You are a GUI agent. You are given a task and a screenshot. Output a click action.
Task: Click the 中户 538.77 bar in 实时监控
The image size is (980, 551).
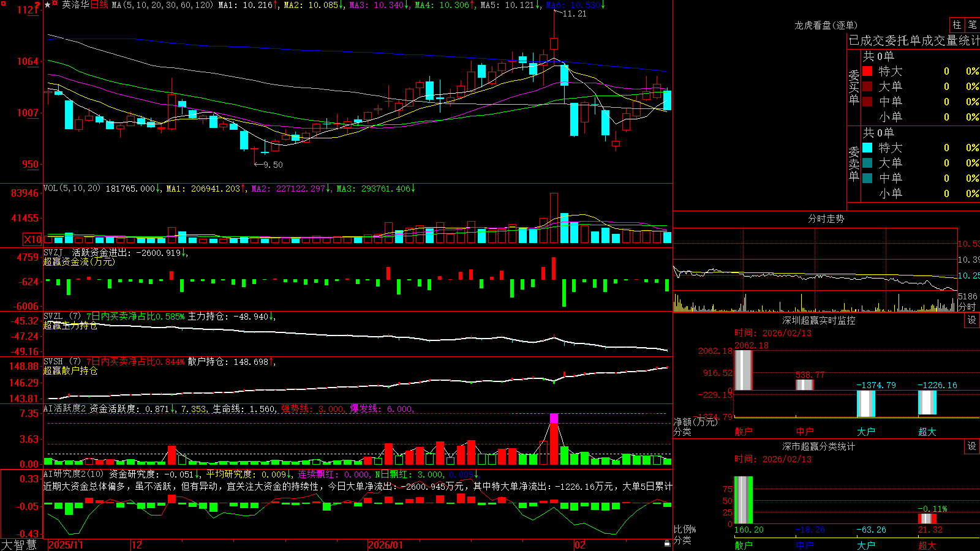pyautogui.click(x=805, y=384)
